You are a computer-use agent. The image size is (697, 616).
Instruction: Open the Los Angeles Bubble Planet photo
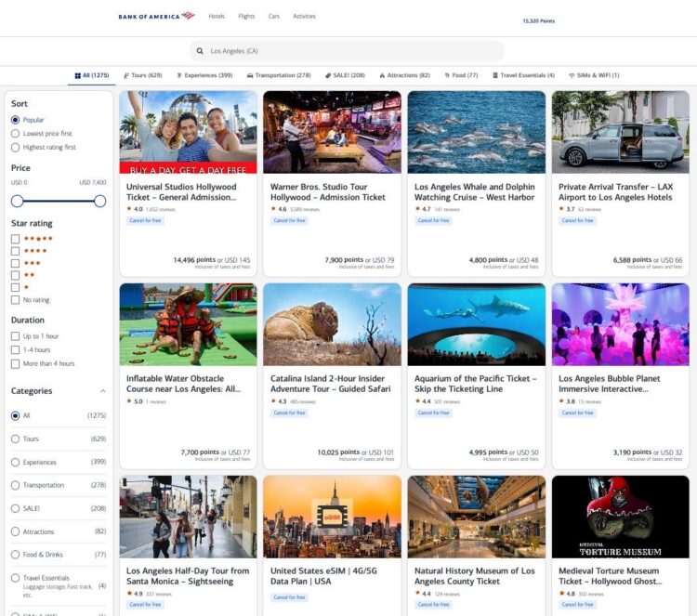621,325
